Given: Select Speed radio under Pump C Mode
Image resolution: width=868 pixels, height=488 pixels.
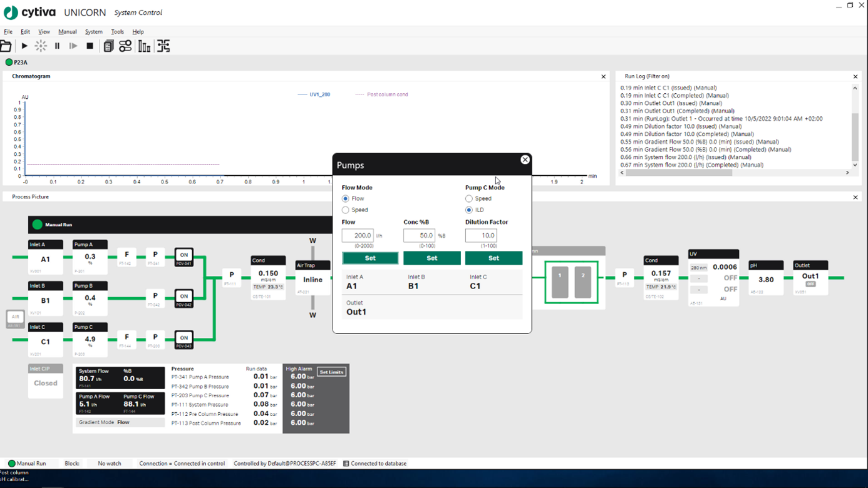Looking at the screenshot, I should click(x=469, y=199).
